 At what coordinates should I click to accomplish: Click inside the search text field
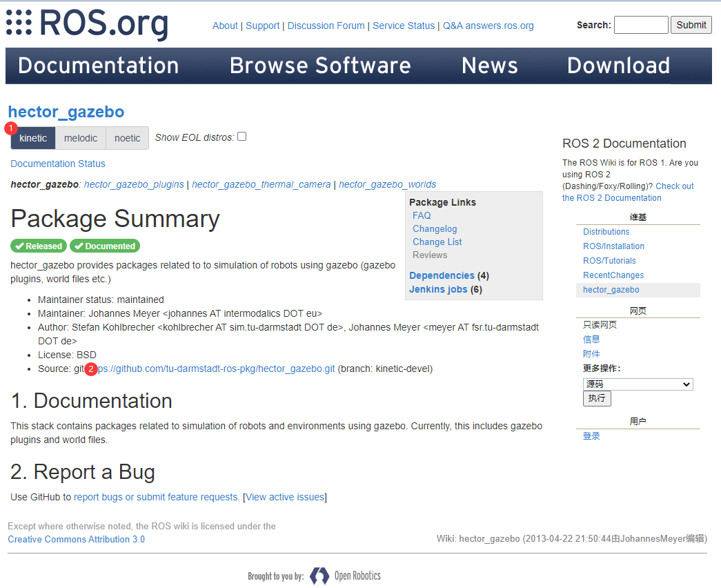(640, 25)
